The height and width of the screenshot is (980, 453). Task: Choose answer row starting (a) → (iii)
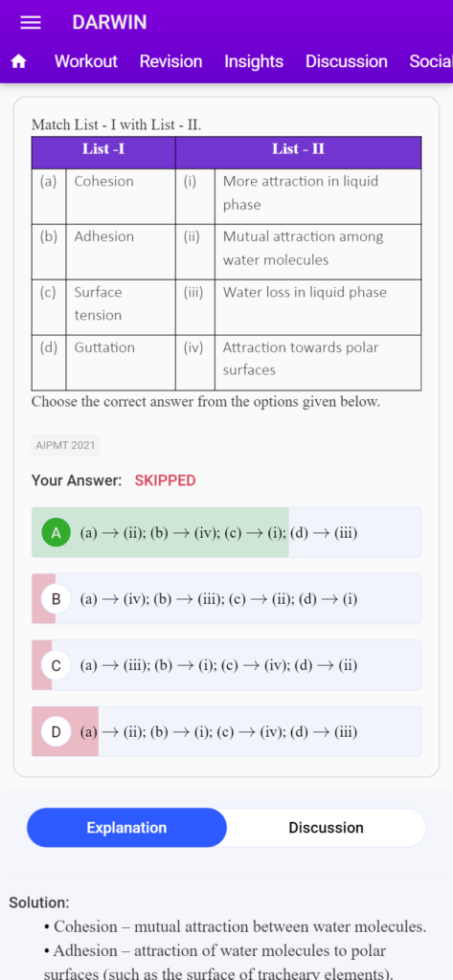226,665
